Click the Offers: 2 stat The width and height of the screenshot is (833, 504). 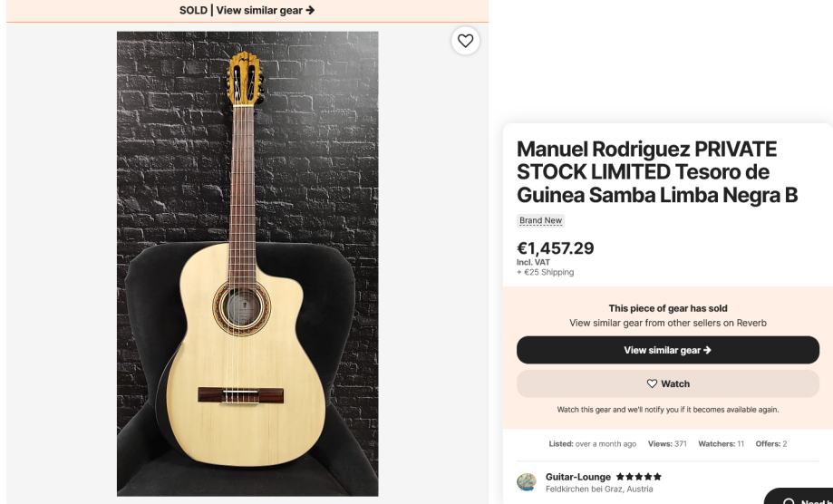772,443
